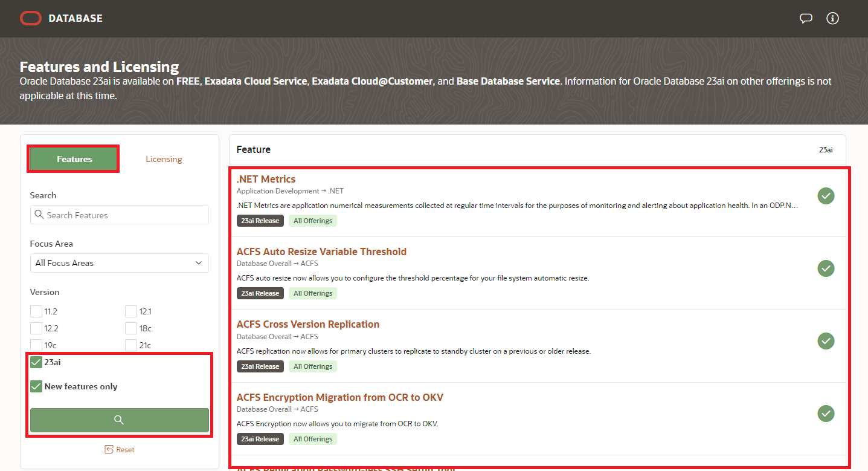Click into the Search Features field
The width and height of the screenshot is (868, 471).
point(119,215)
